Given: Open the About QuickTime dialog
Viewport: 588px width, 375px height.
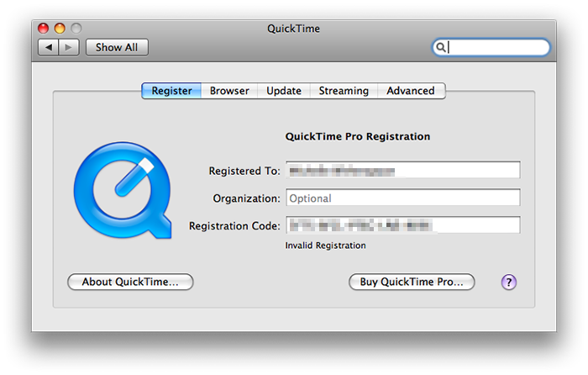Looking at the screenshot, I should 130,283.
